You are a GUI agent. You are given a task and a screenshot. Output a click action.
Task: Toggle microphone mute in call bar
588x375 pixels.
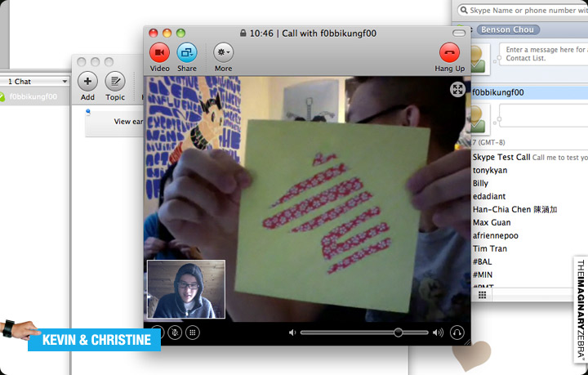click(x=175, y=333)
